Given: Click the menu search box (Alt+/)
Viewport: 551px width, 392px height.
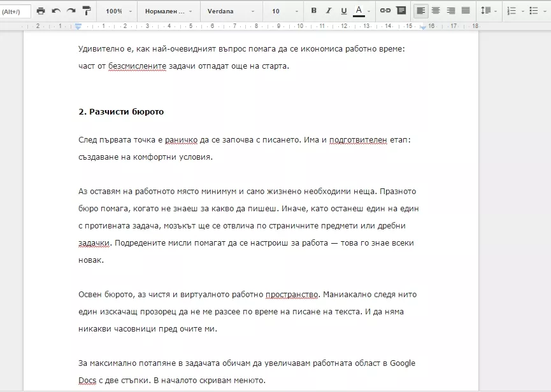Looking at the screenshot, I should point(15,11).
